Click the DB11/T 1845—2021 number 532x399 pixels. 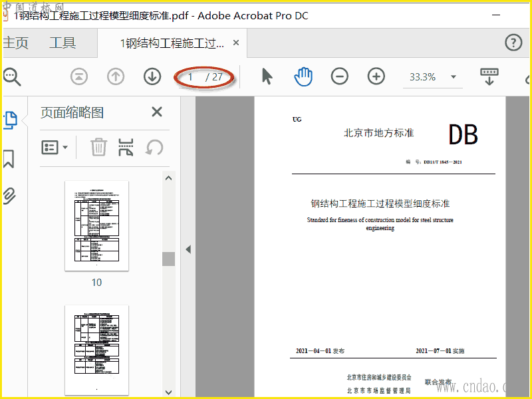443,162
